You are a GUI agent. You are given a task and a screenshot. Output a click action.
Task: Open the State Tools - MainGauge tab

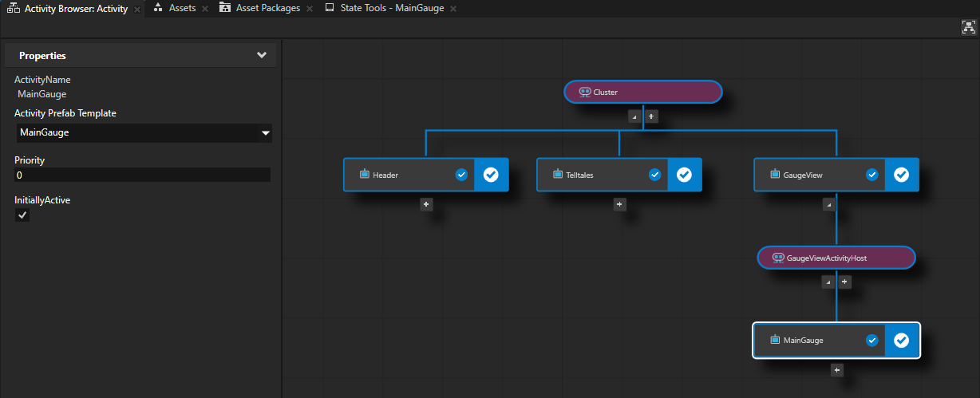pos(391,8)
